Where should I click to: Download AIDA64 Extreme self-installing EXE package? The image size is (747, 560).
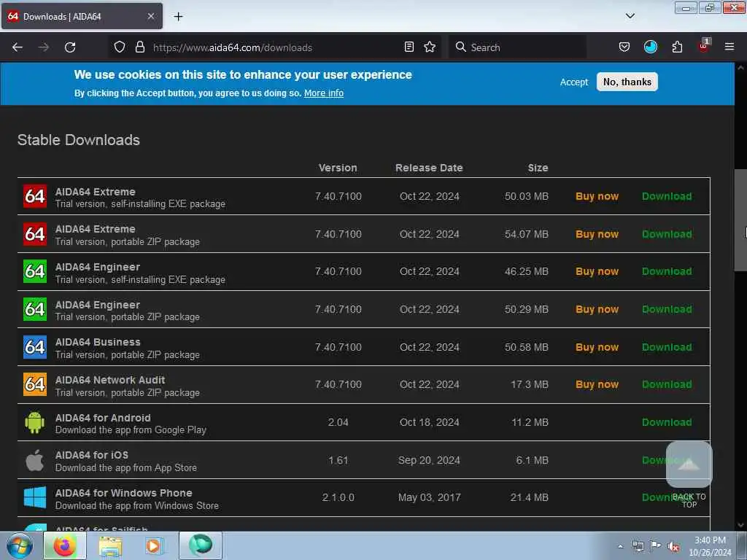(x=667, y=196)
